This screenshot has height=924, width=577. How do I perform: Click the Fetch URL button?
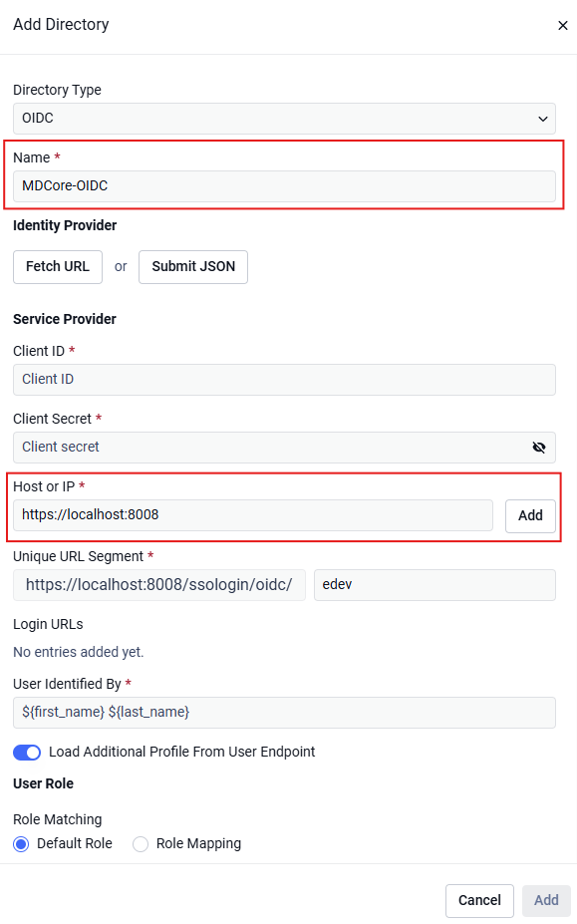(x=58, y=267)
